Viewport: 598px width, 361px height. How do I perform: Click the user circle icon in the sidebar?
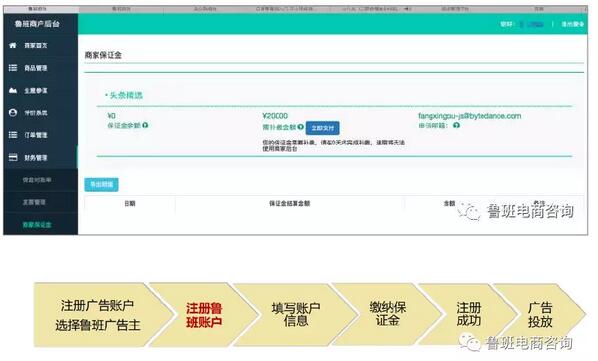pyautogui.click(x=13, y=113)
